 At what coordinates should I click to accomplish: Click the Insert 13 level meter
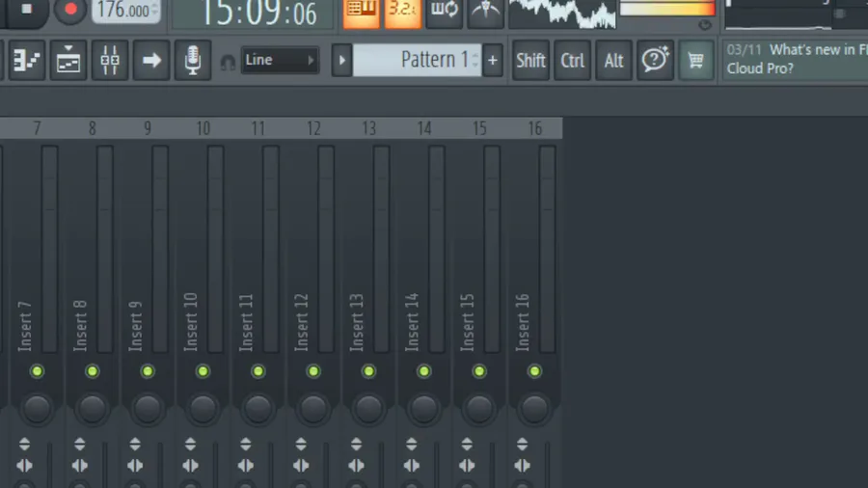[x=381, y=249]
